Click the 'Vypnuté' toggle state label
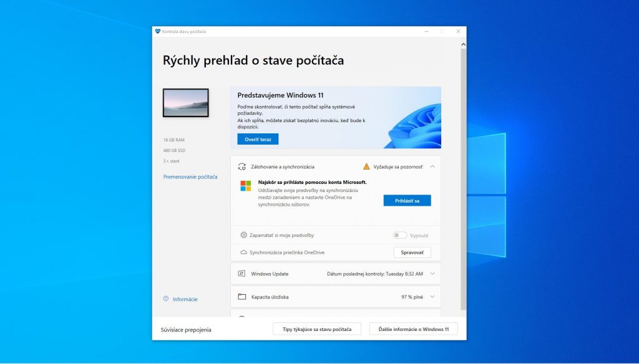The image size is (639, 364). [x=419, y=236]
